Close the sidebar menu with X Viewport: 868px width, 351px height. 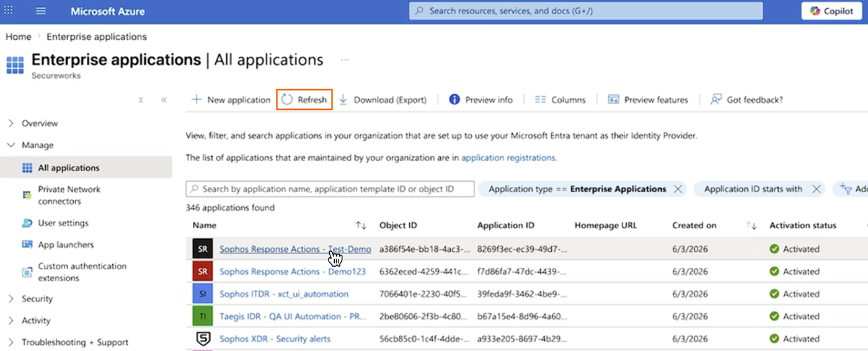[x=141, y=100]
